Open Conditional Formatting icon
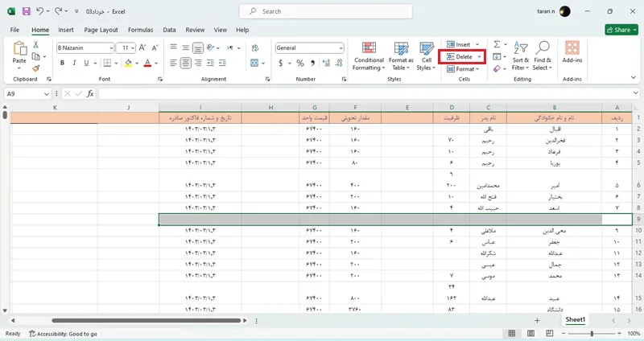This screenshot has width=644, height=341. [x=369, y=48]
